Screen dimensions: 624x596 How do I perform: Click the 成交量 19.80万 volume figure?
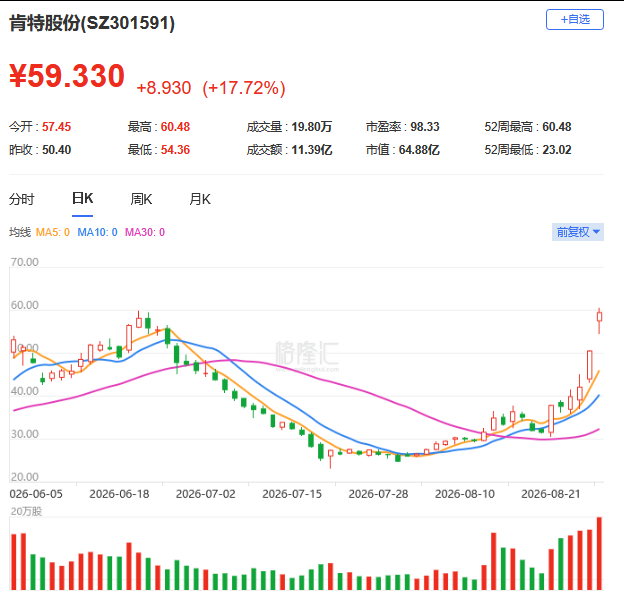pyautogui.click(x=312, y=127)
